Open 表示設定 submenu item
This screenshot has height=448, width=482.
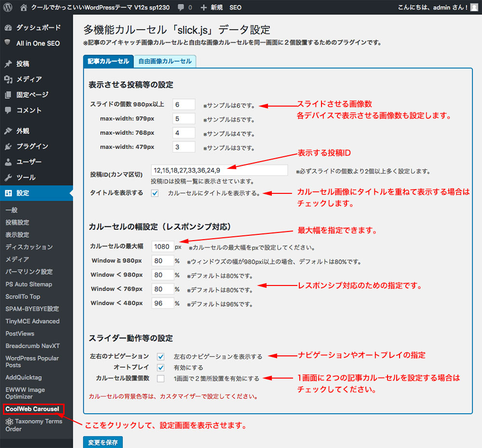(x=17, y=234)
